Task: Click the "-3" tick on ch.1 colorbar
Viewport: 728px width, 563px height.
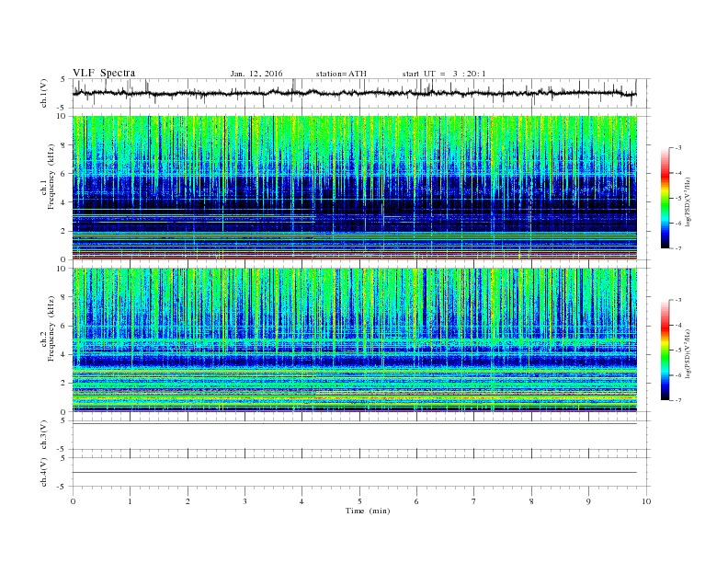Action: point(678,148)
